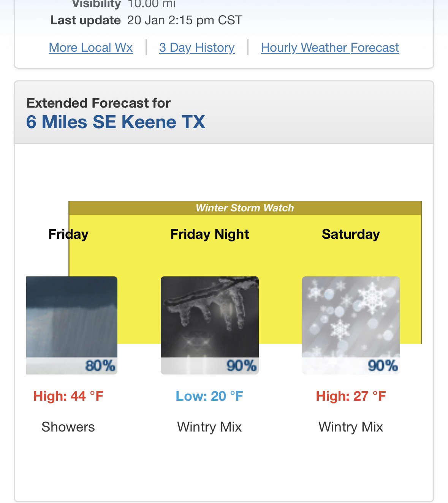
Task: Select the Saturday period heading
Action: [351, 234]
